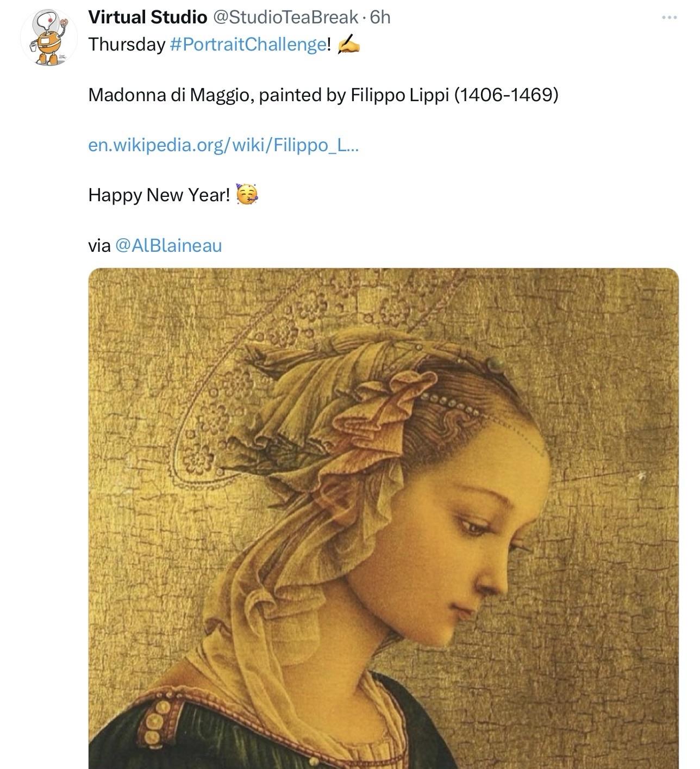The image size is (700, 769).
Task: Click the Virtual Studio display name
Action: [x=147, y=17]
